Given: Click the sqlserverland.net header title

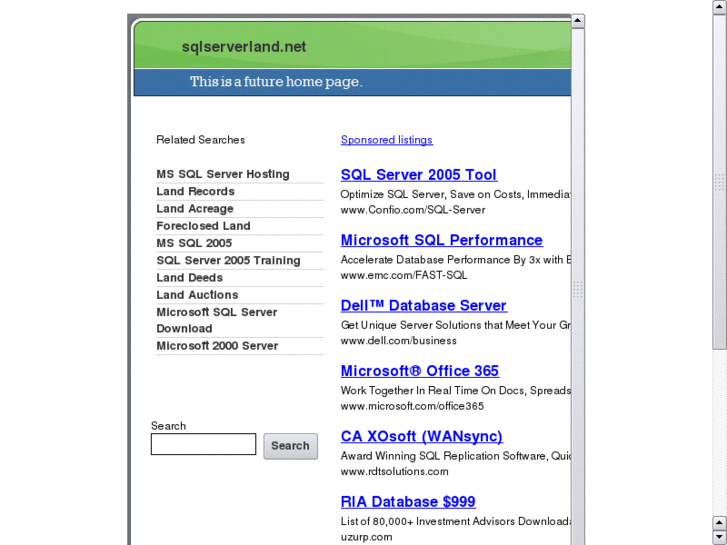Looking at the screenshot, I should pos(244,46).
